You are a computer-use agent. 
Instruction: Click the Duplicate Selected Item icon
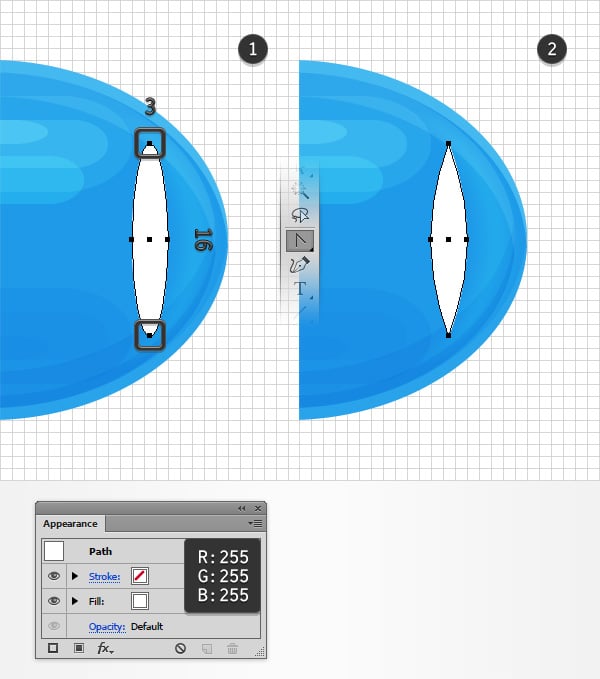207,648
